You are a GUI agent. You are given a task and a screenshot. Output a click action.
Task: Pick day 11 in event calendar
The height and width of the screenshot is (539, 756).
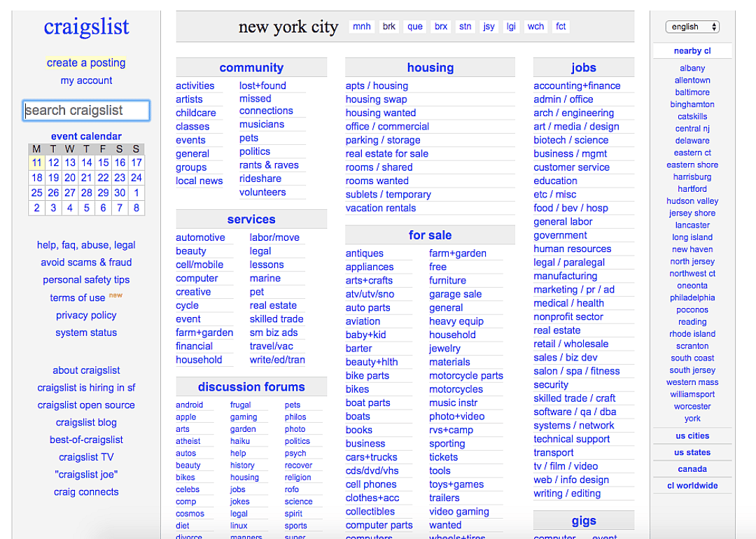tap(36, 162)
